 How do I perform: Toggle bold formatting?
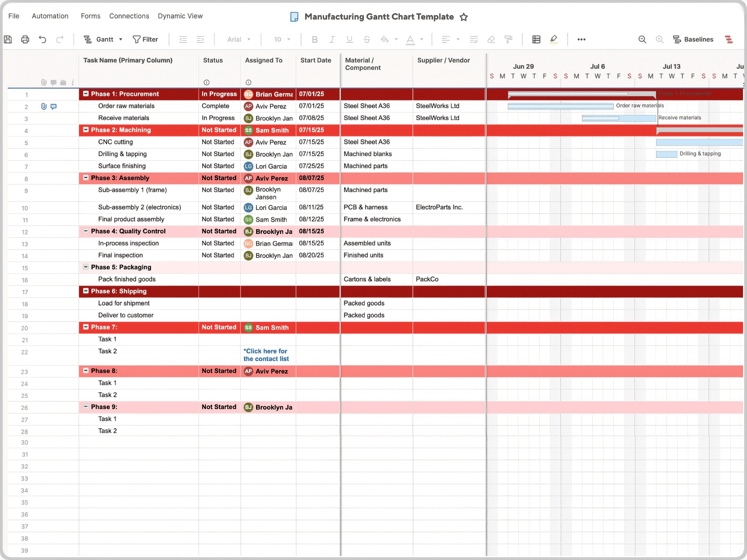pyautogui.click(x=314, y=39)
